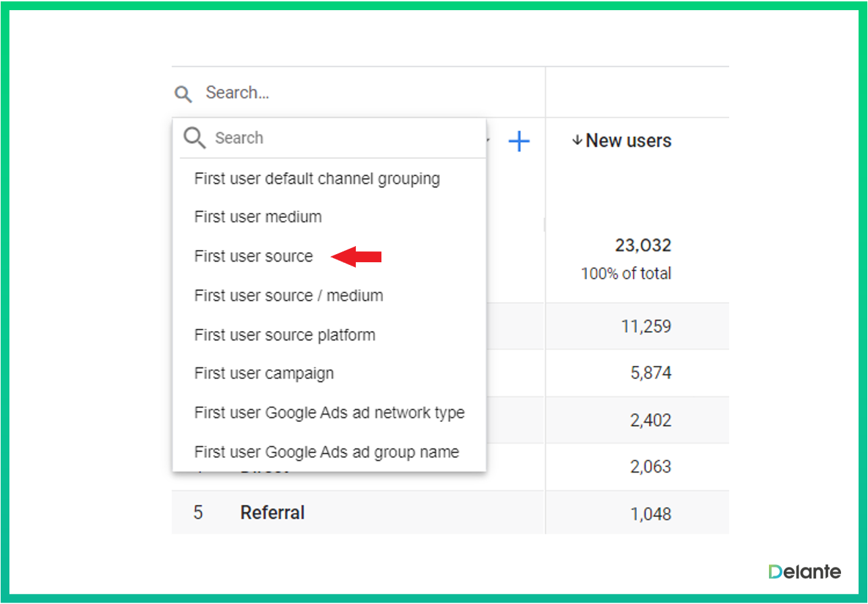The image size is (868, 604).
Task: Choose First user medium option
Action: click(x=257, y=217)
